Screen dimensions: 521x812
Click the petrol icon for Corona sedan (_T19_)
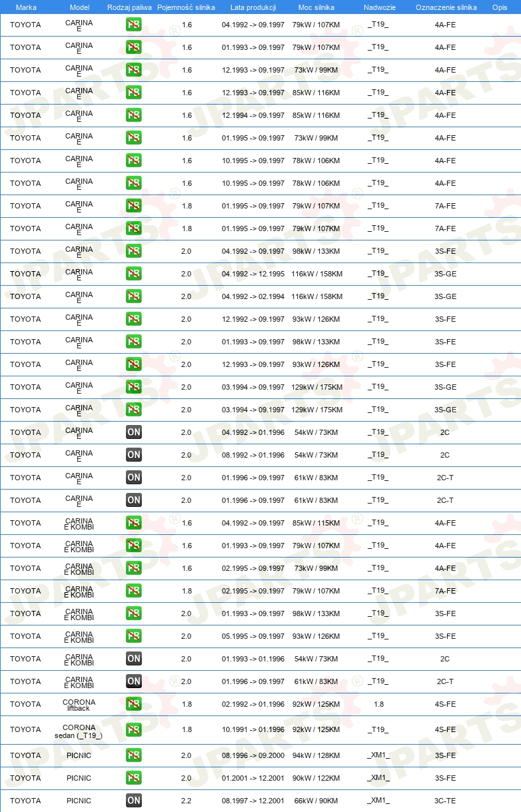click(x=134, y=729)
